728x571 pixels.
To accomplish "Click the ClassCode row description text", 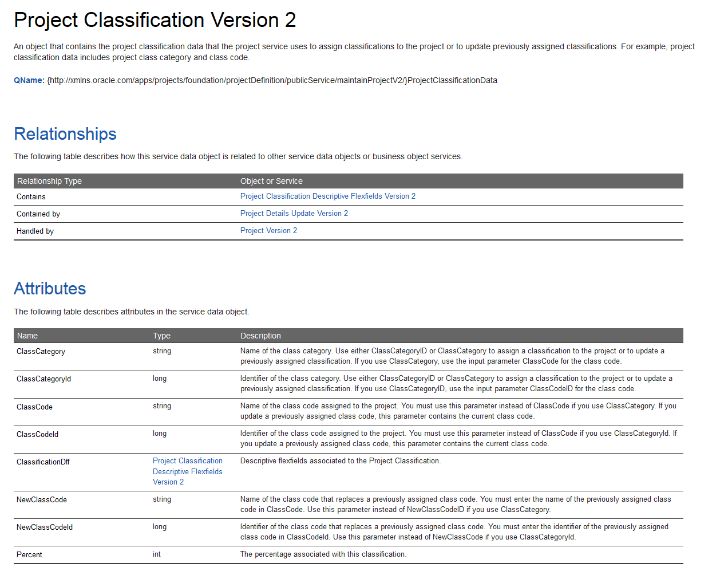I will [458, 411].
